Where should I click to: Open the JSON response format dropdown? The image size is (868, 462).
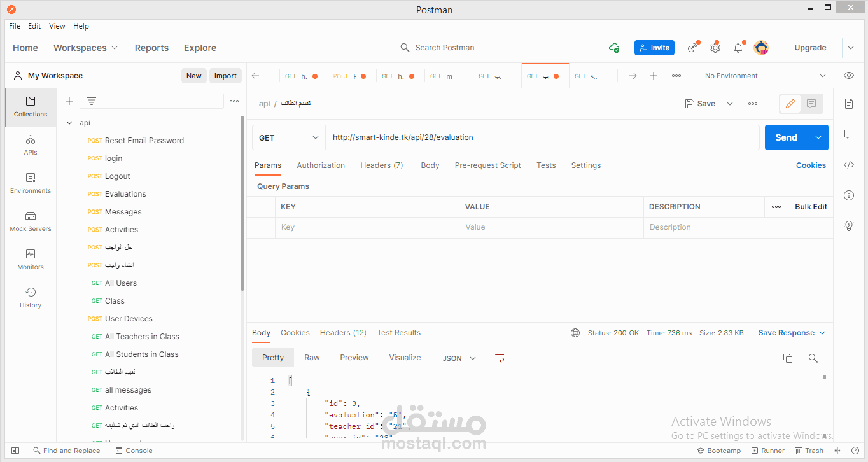point(459,358)
